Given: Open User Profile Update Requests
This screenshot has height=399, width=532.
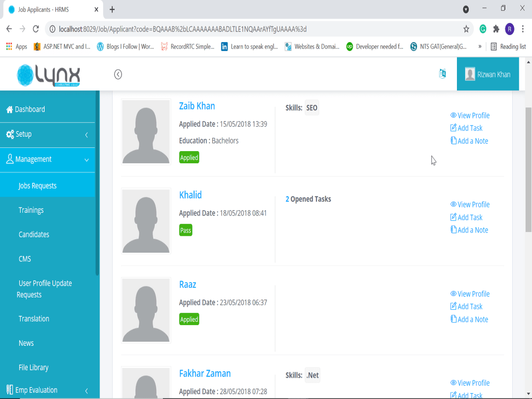Looking at the screenshot, I should (x=45, y=289).
